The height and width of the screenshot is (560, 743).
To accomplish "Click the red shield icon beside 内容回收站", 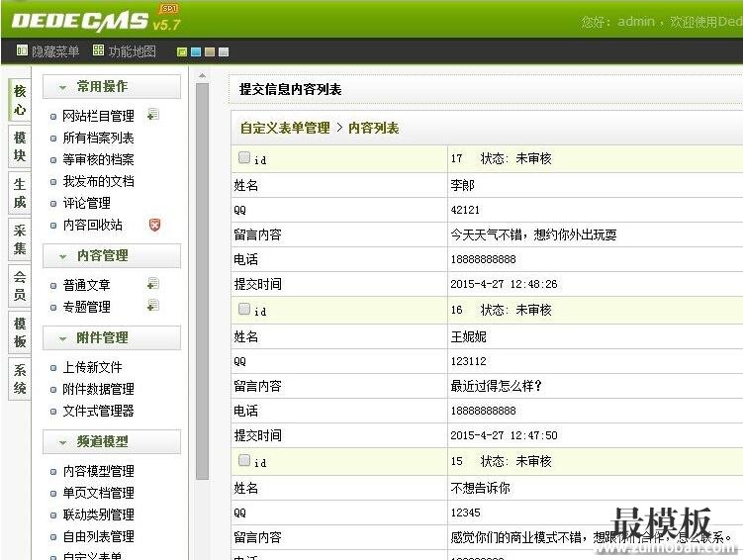I will (x=154, y=225).
